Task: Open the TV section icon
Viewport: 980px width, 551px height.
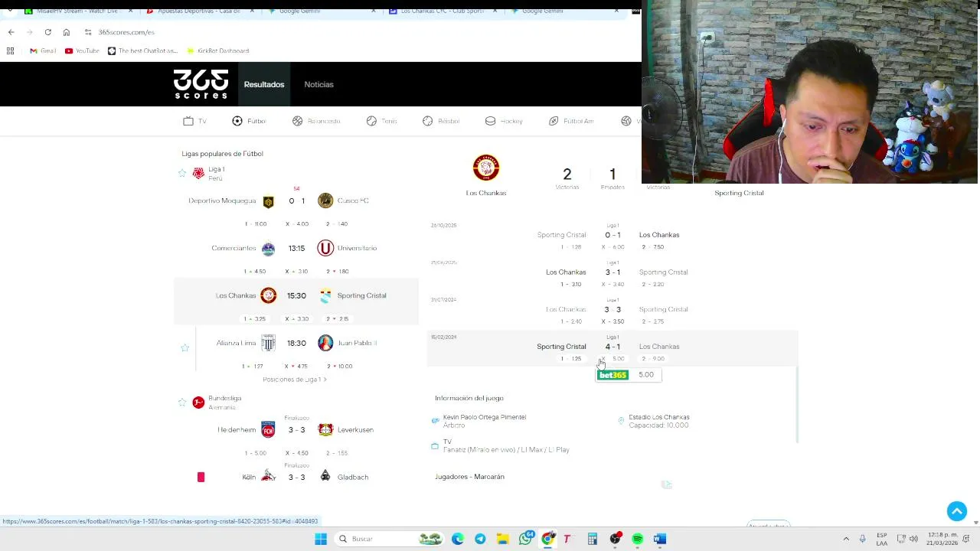Action: click(x=188, y=121)
